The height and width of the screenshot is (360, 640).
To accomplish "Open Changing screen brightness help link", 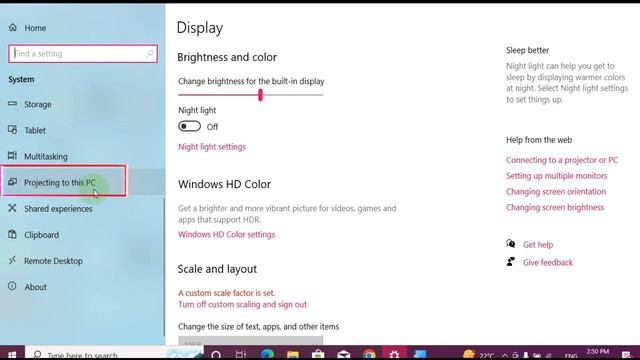I will [x=555, y=207].
